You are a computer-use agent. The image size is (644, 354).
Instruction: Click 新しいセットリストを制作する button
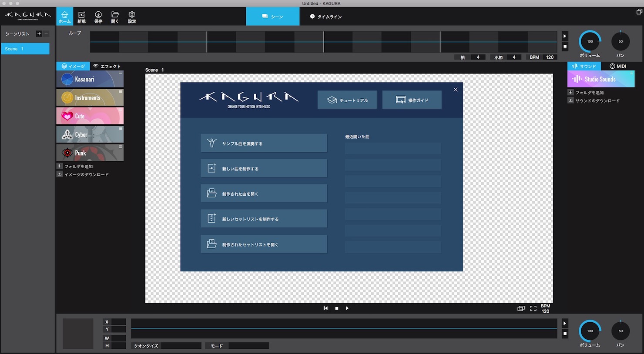point(264,219)
